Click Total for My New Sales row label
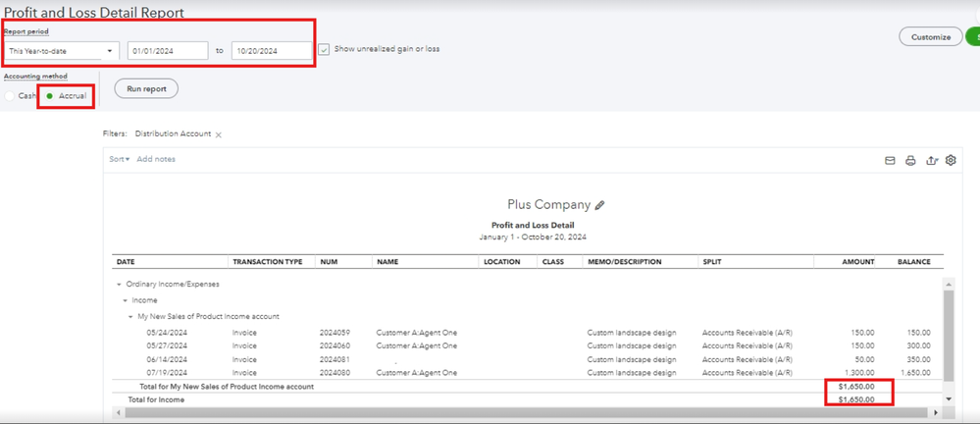This screenshot has width=980, height=424. pos(227,387)
